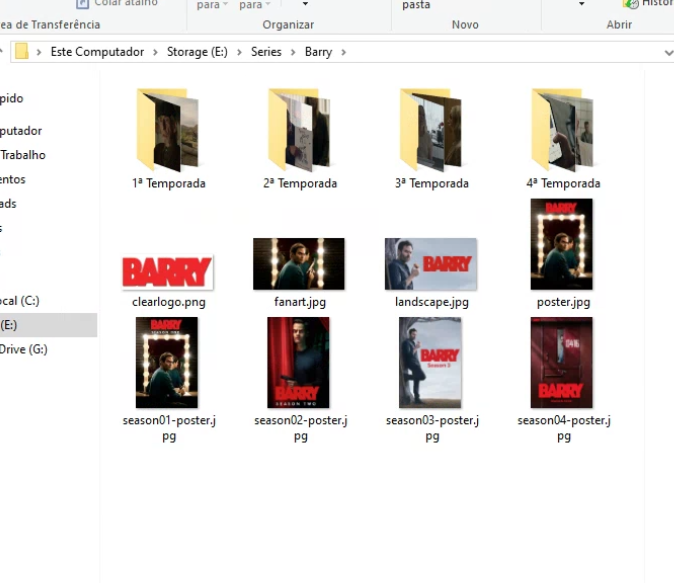Select the clearlogo.png thumbnail
Viewport: 674px width, 583px height.
pos(168,272)
